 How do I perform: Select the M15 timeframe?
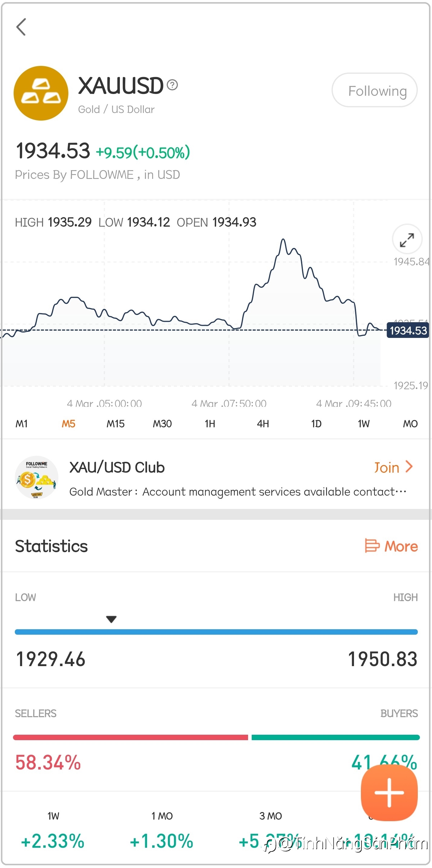coord(115,423)
